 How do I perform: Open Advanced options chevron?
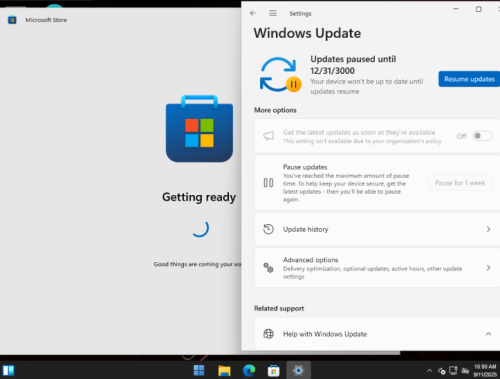(488, 268)
